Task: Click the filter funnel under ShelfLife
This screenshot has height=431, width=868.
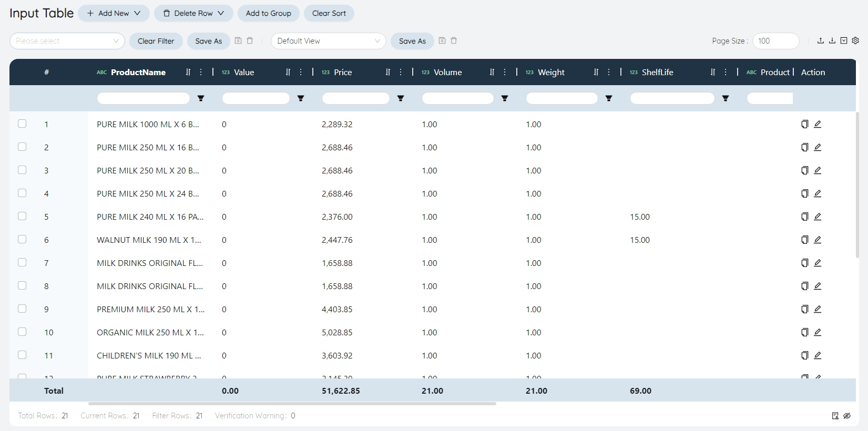Action: point(726,98)
